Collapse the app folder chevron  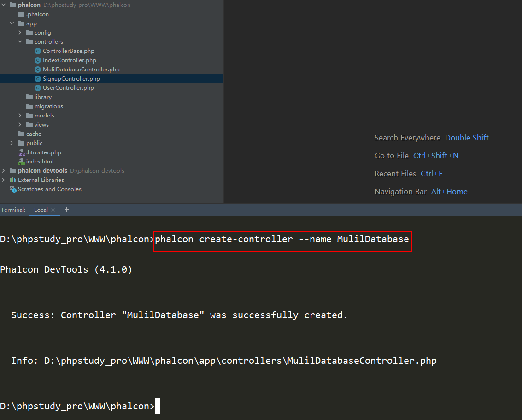12,23
